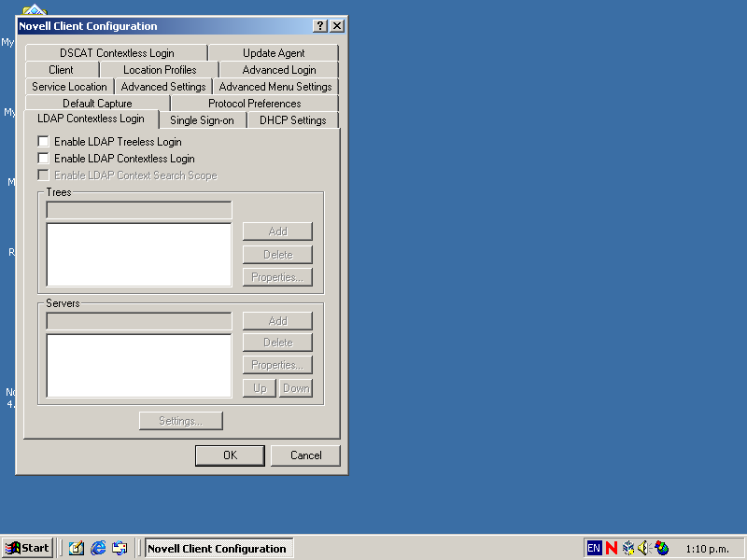The height and width of the screenshot is (560, 747).
Task: Select the Default Capture tab
Action: coord(98,104)
